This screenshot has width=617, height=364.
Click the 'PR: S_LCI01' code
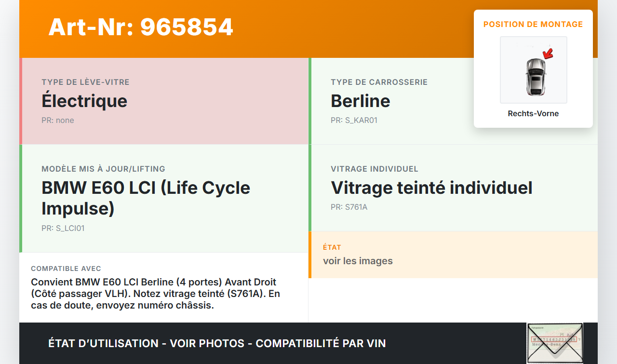click(63, 228)
